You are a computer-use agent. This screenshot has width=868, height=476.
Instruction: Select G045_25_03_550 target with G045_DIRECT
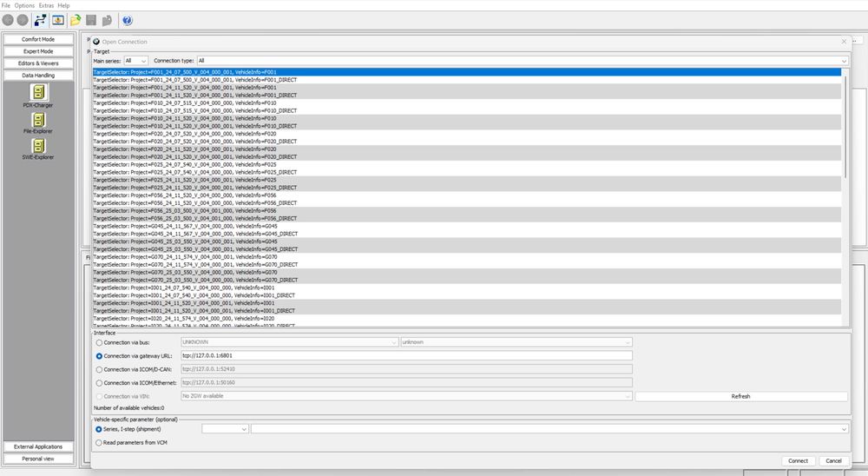(467, 249)
